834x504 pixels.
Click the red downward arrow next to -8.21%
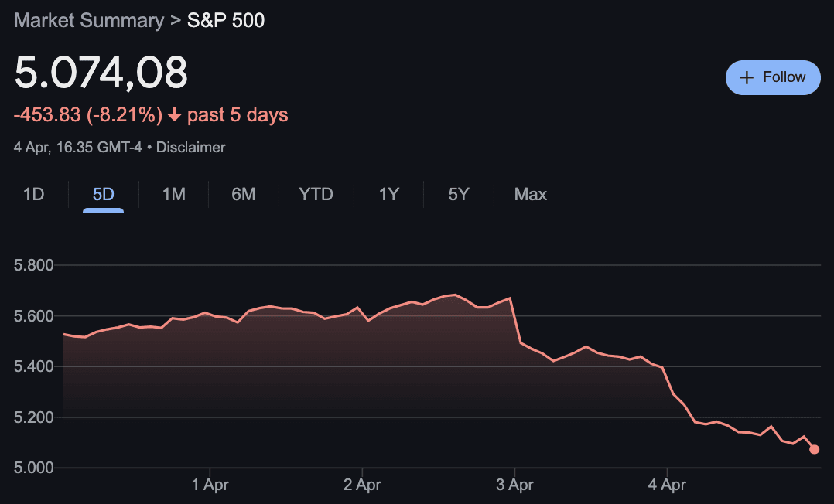(176, 114)
